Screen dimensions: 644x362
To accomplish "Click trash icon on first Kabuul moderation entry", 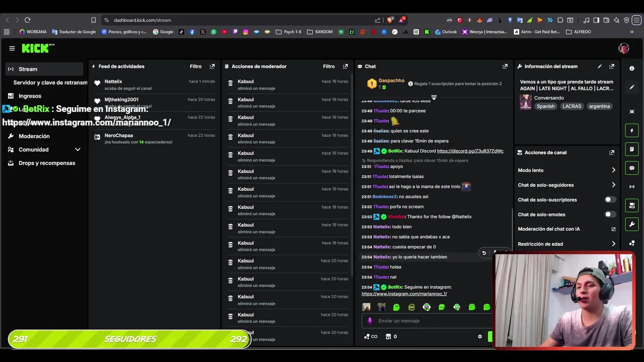I will (230, 83).
